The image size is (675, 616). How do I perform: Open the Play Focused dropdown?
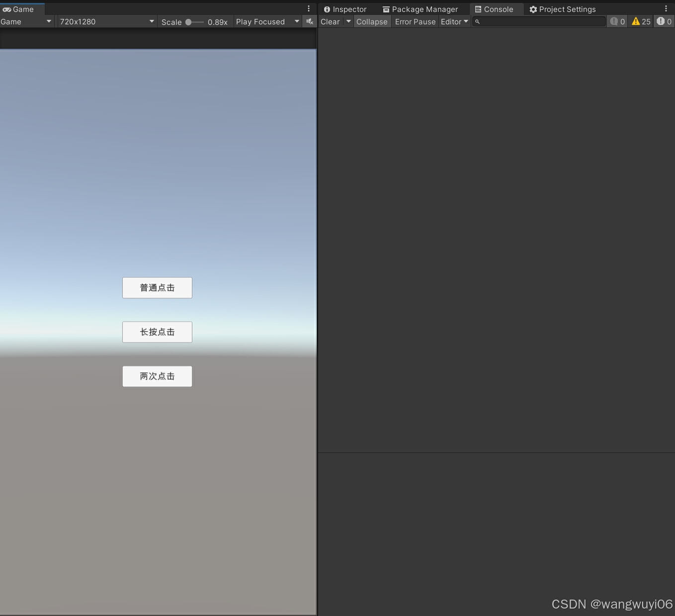click(x=266, y=21)
